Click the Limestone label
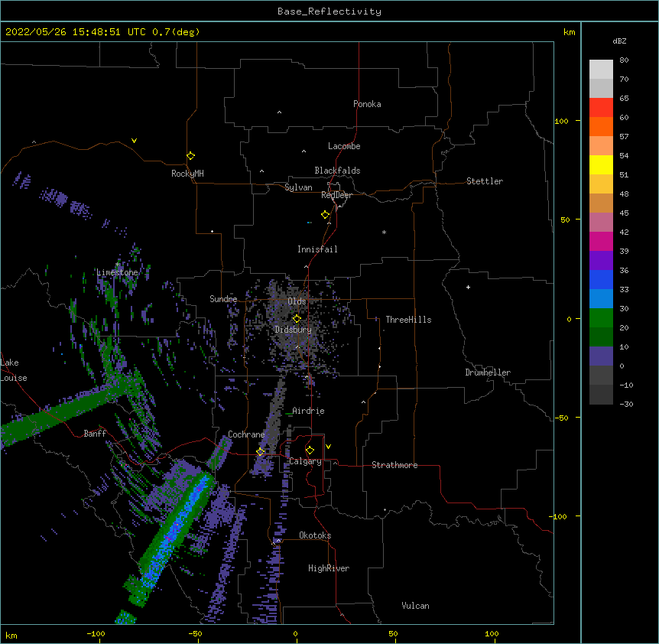Image resolution: width=659 pixels, height=644 pixels. click(x=117, y=272)
